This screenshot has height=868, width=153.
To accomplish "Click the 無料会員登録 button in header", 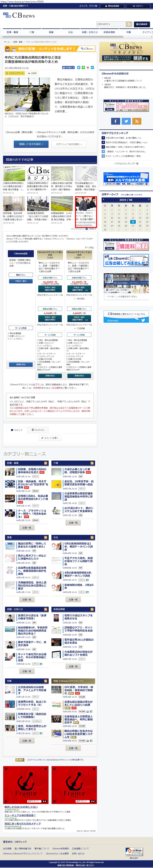I will [x=112, y=6].
